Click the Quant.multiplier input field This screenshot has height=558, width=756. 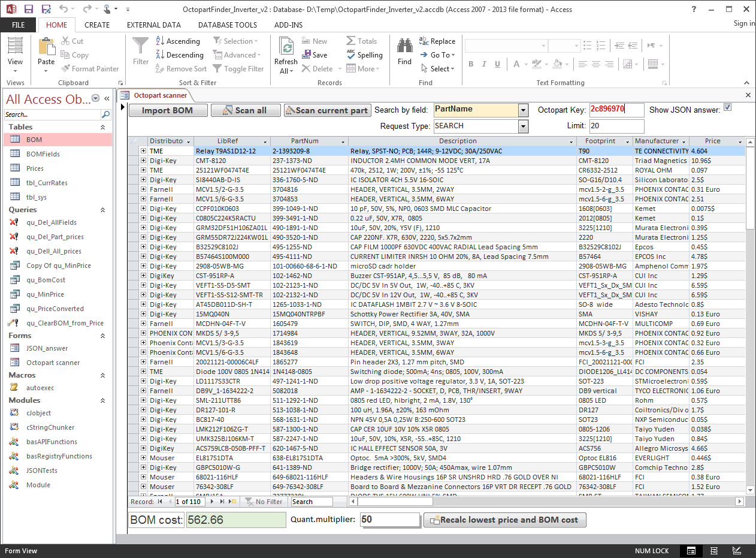click(x=389, y=520)
